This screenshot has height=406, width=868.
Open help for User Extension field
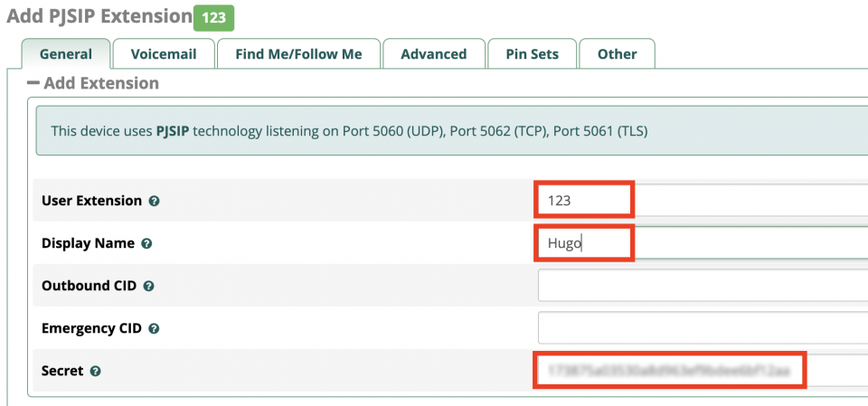[154, 202]
